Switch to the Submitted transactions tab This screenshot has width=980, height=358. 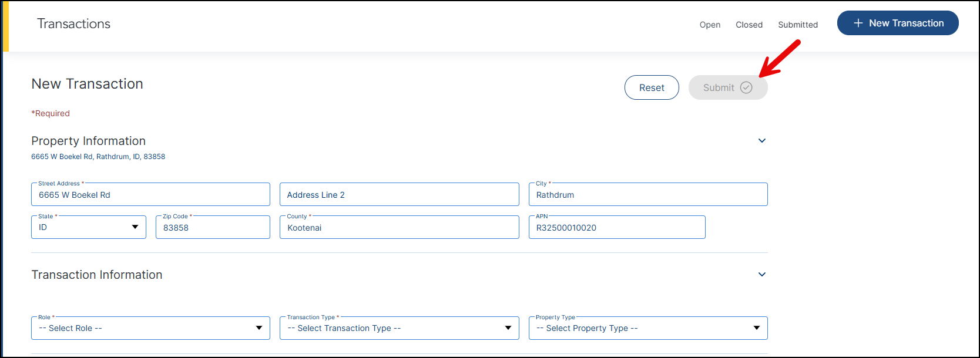pos(798,25)
